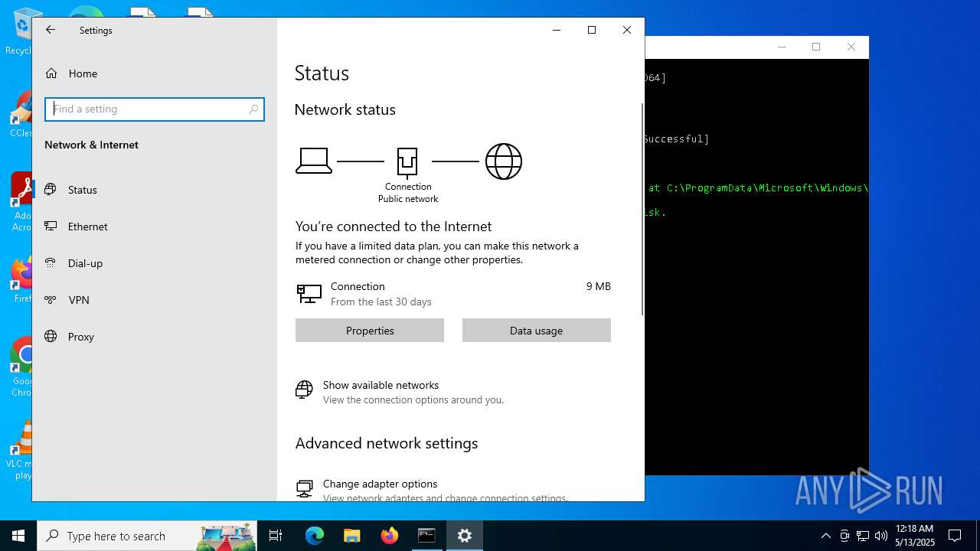Focus the Find a setting search box
The height and width of the screenshot is (551, 980).
155,109
